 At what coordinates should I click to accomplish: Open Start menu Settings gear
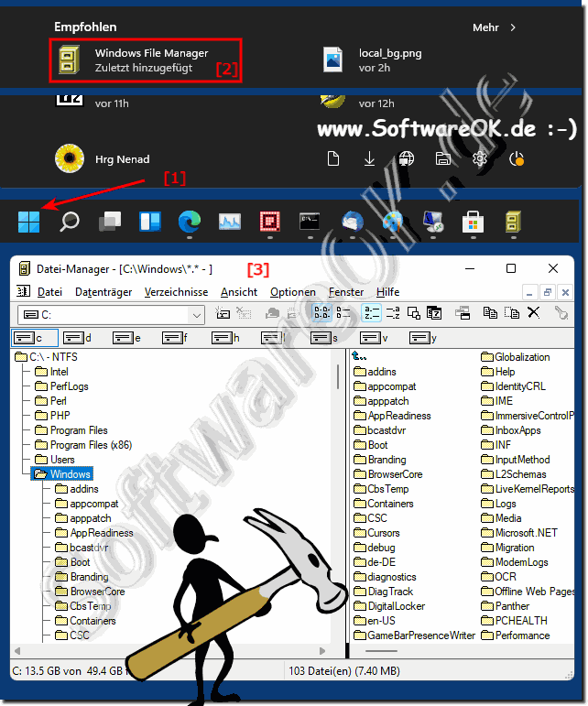(480, 159)
